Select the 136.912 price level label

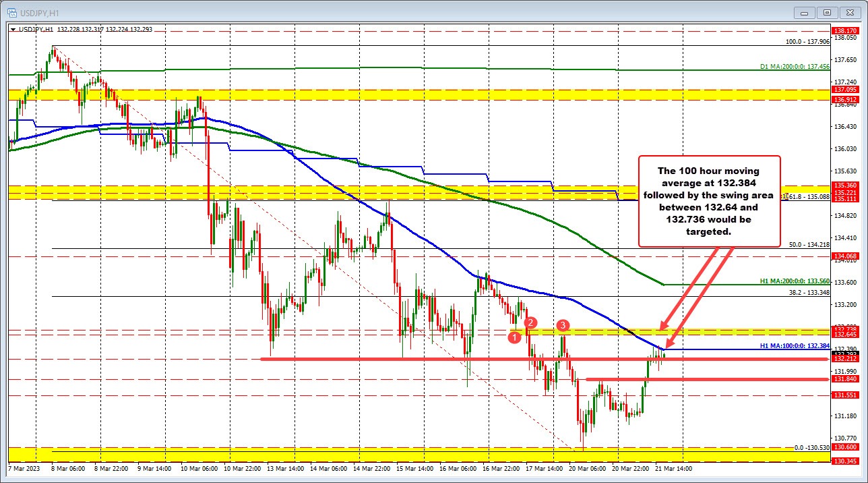pos(844,98)
